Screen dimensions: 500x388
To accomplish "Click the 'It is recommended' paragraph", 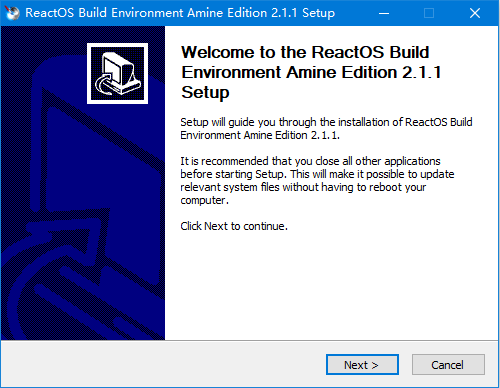I will [317, 181].
